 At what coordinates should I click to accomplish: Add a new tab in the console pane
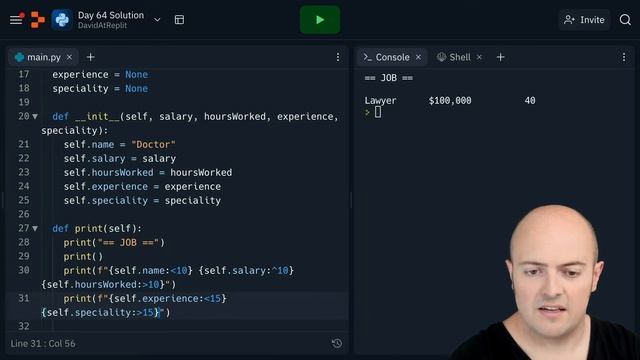(x=500, y=57)
